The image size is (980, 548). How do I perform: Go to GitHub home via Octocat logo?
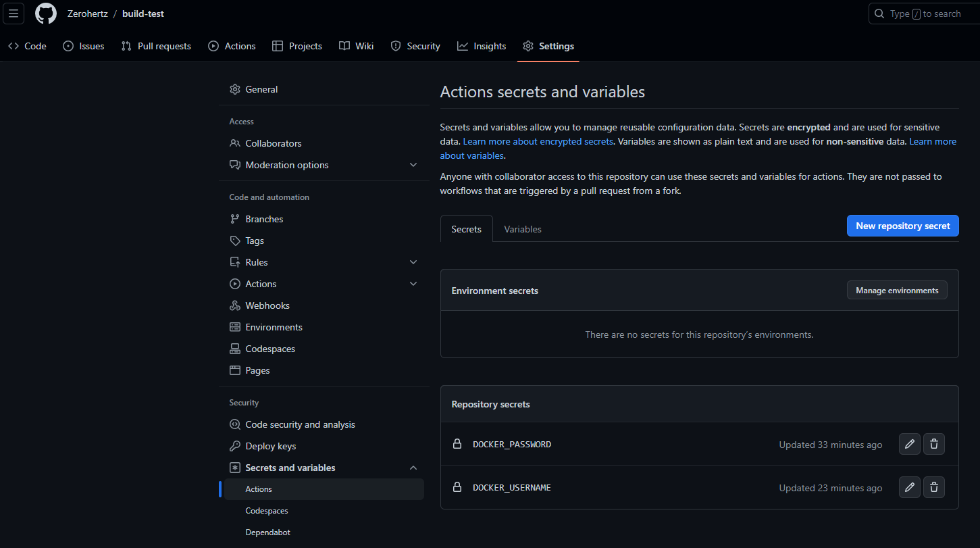tap(46, 14)
